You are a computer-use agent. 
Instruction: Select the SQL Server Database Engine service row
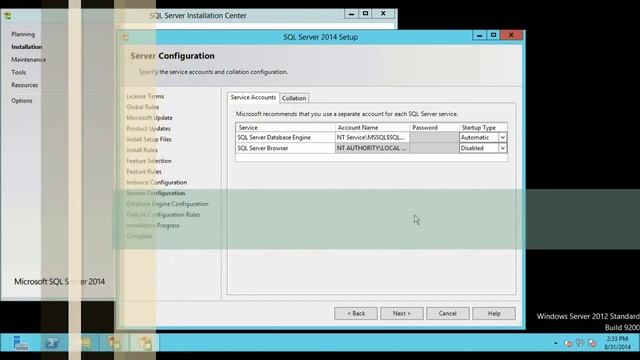click(x=285, y=138)
